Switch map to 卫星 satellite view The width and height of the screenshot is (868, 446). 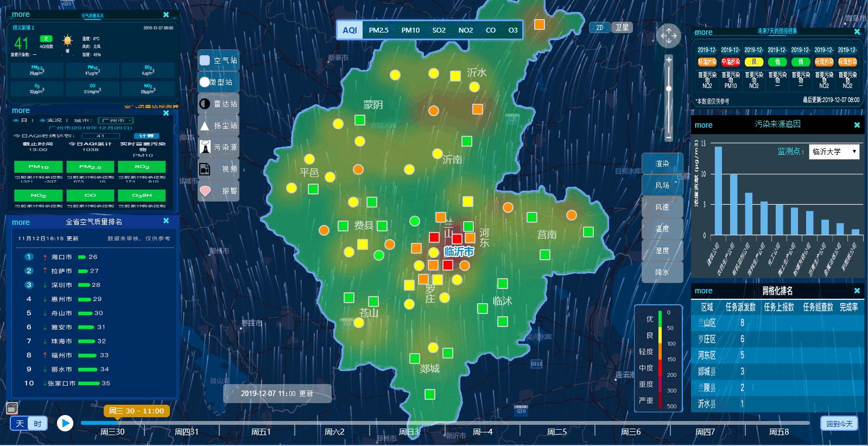tap(622, 27)
